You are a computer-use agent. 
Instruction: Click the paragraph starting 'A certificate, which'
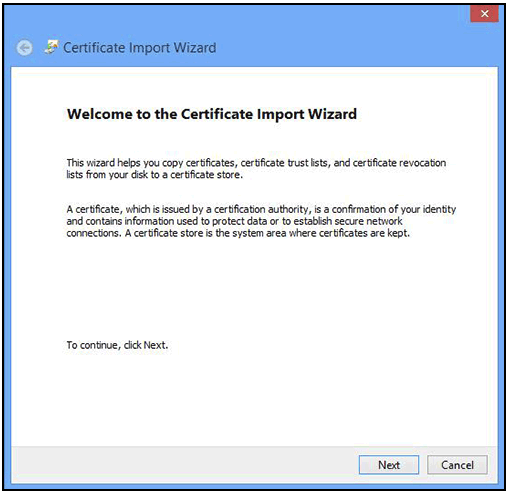coord(261,221)
